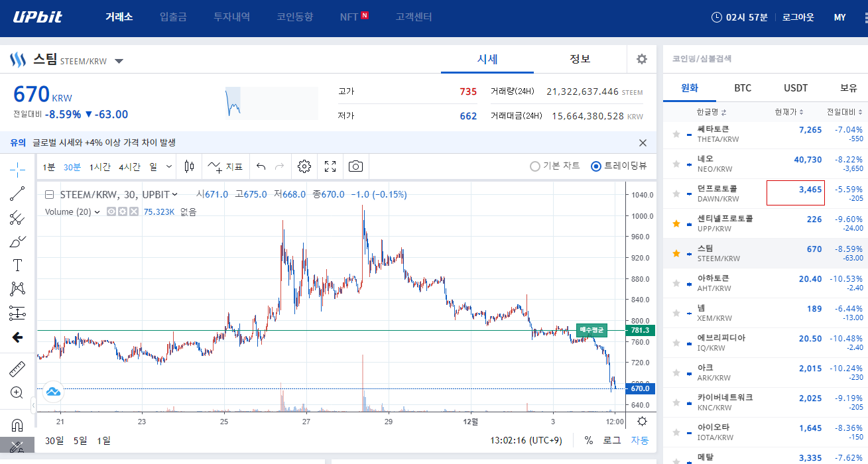Image resolution: width=868 pixels, height=464 pixels.
Task: Select the 원화 market tab
Action: [690, 88]
